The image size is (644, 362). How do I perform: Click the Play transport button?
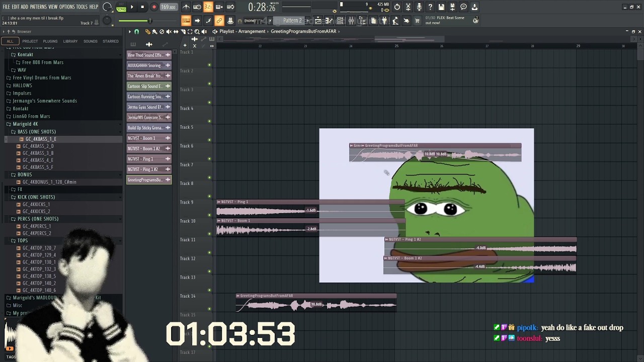(x=132, y=7)
